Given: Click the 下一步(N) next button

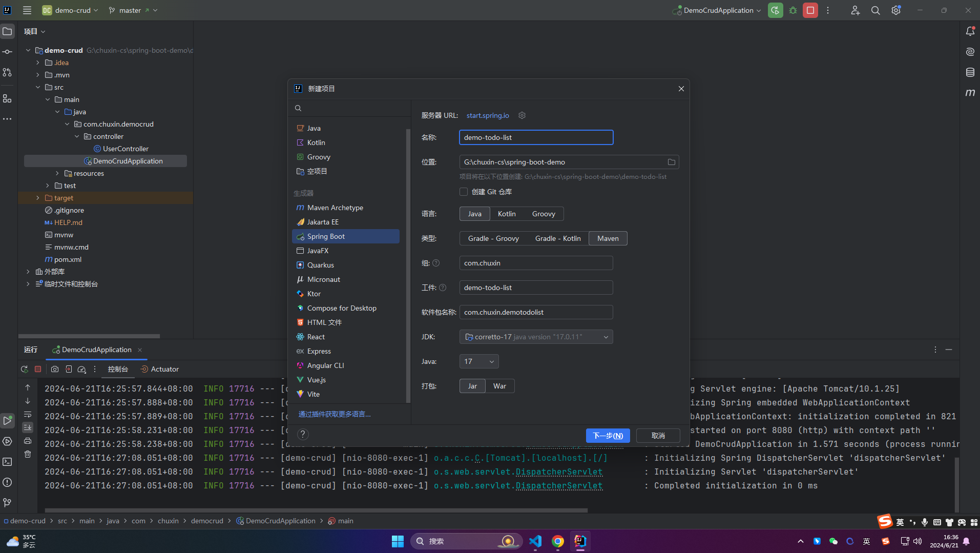Looking at the screenshot, I should click(x=608, y=436).
